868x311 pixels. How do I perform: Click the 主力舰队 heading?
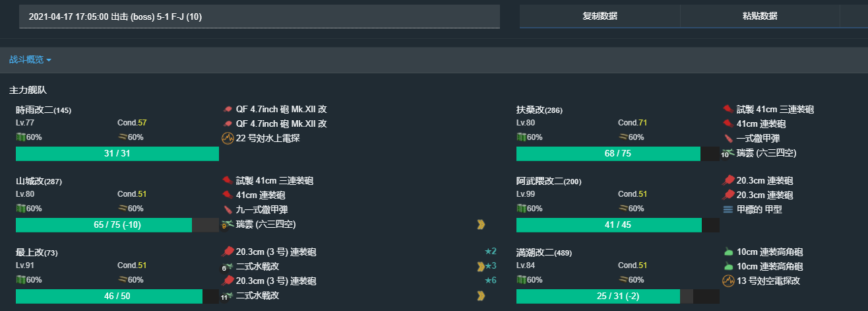(x=28, y=90)
